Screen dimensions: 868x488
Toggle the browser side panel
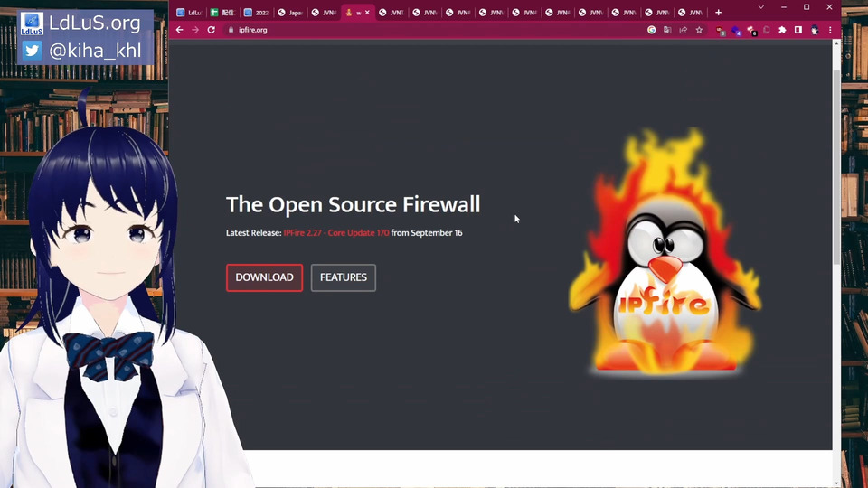click(798, 30)
